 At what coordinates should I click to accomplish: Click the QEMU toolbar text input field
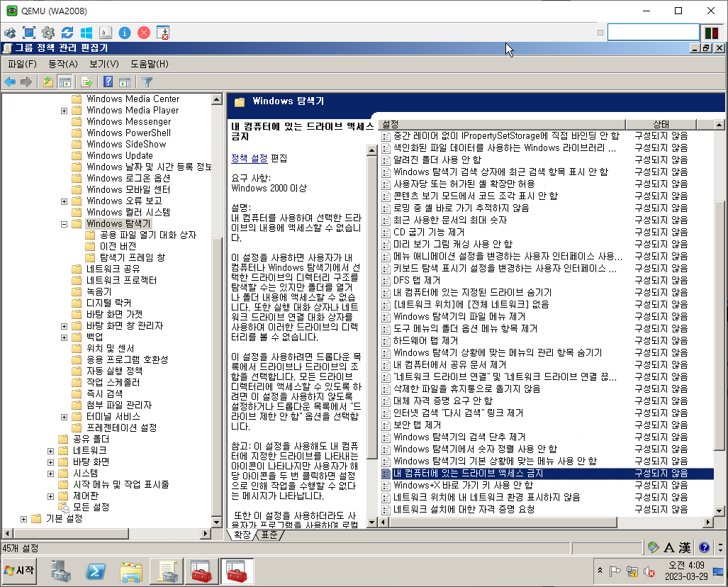(654, 33)
